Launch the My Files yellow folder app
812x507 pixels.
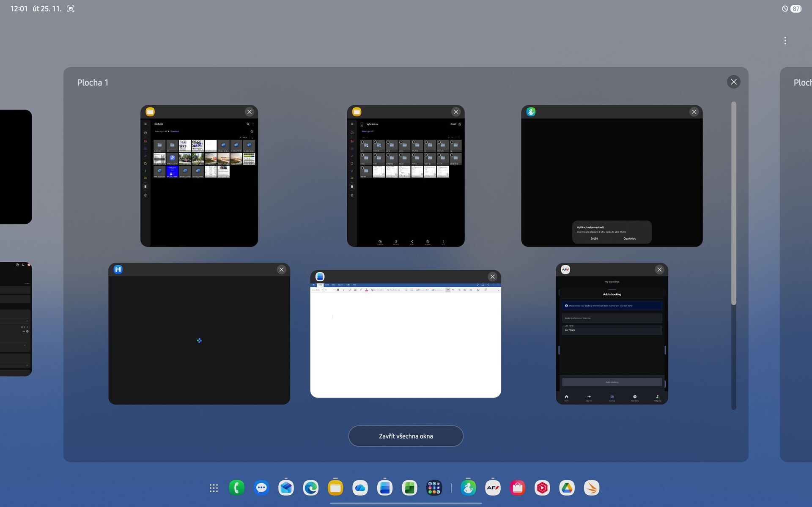[335, 488]
